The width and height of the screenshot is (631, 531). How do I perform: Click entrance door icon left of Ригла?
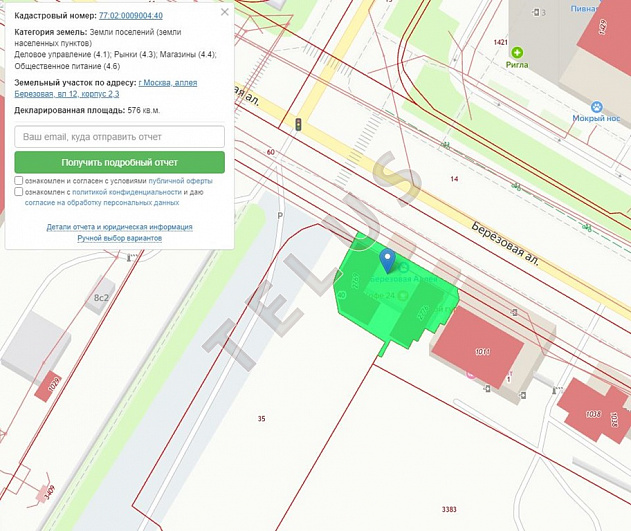(x=536, y=12)
